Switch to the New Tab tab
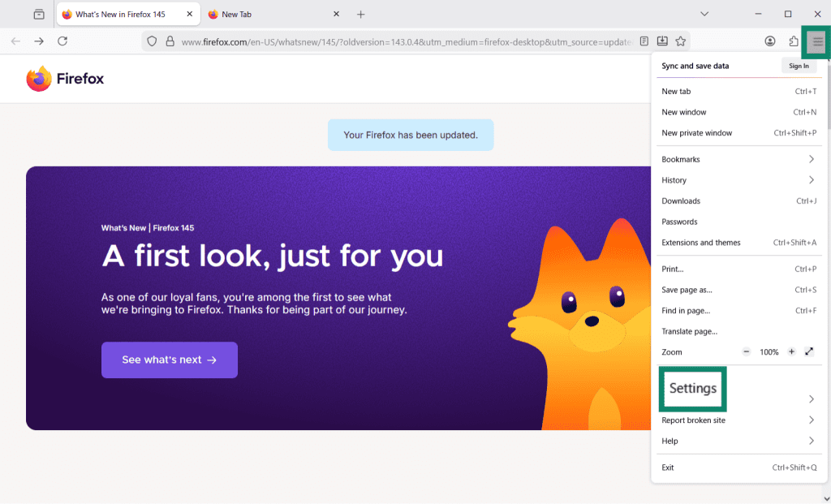 click(x=274, y=15)
